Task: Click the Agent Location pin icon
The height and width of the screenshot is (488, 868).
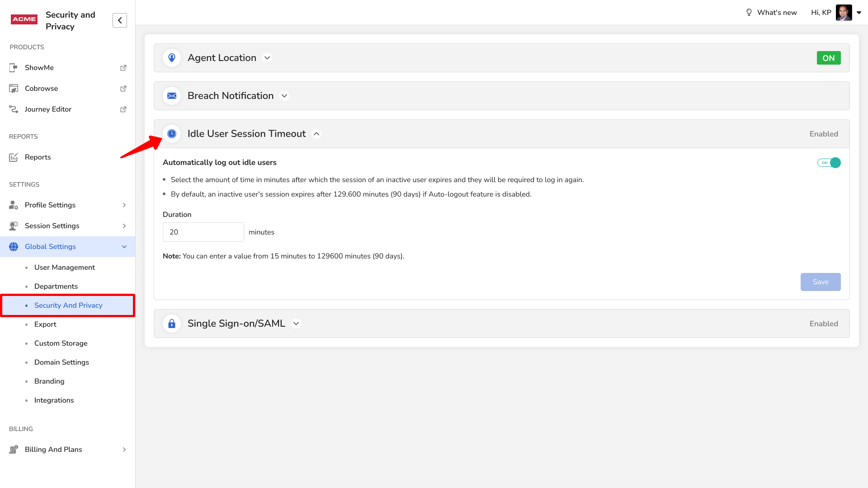Action: (x=172, y=58)
